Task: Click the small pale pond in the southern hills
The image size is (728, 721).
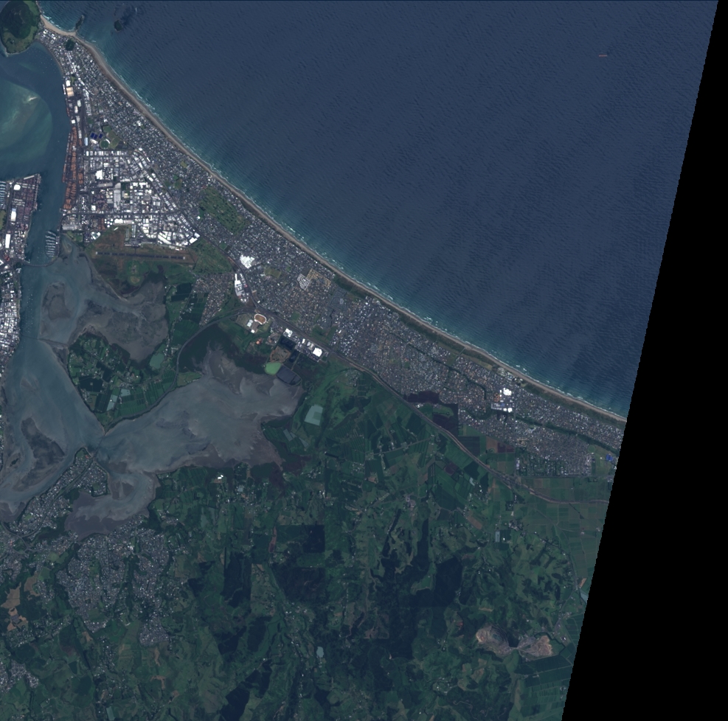Action: [x=319, y=652]
